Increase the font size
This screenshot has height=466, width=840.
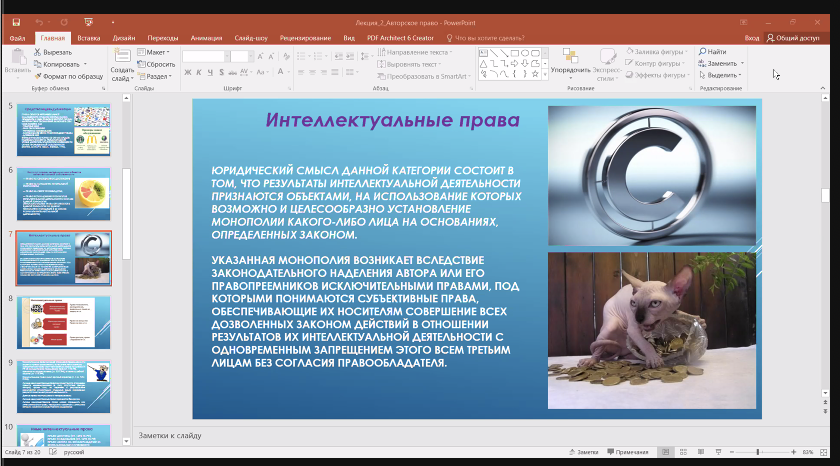(260, 56)
